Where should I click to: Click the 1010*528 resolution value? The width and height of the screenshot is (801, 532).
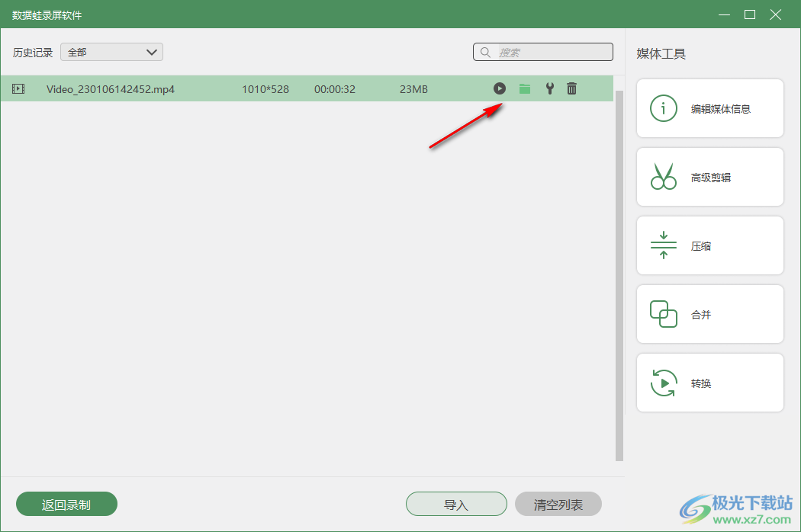pyautogui.click(x=265, y=89)
